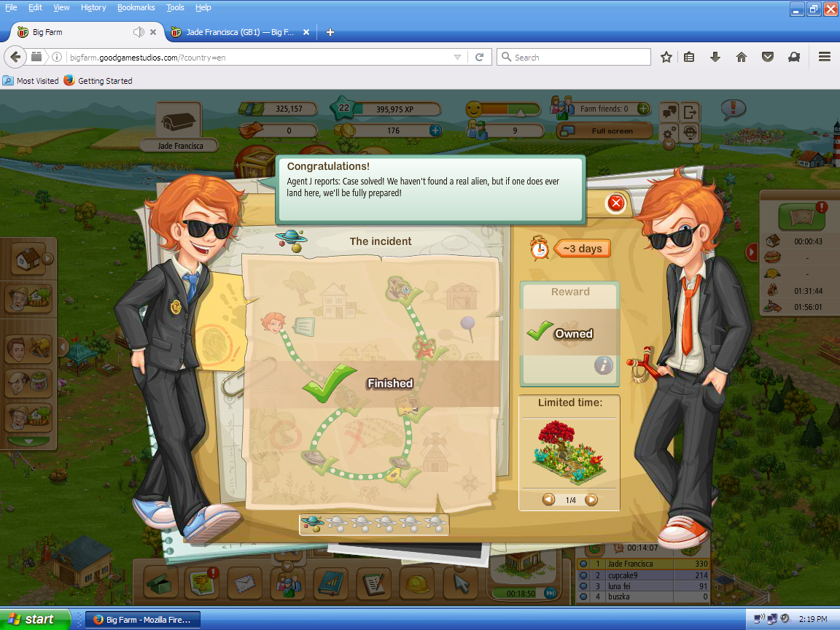Open the house build menu icon
This screenshot has width=840, height=630.
point(29,260)
